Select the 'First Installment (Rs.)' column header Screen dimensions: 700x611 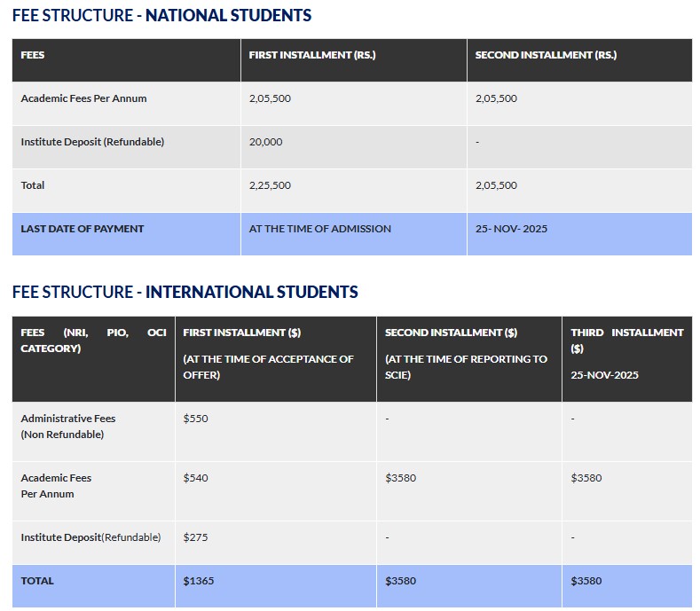point(312,55)
